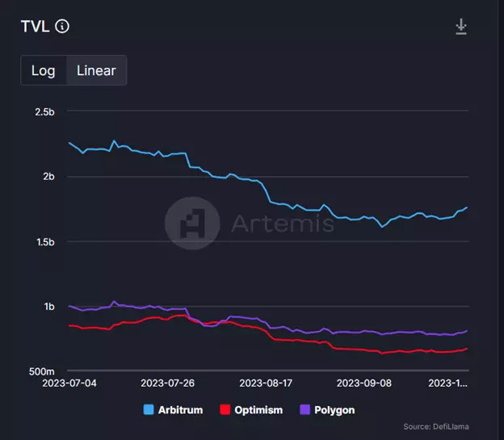
Task: Click the 2023-09-08 date label
Action: (363, 383)
